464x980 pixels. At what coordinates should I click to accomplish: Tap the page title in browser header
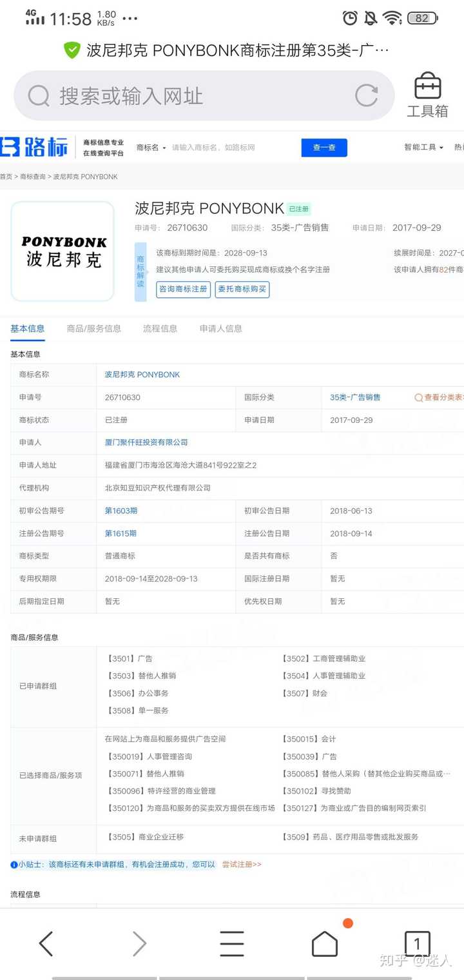(238, 50)
